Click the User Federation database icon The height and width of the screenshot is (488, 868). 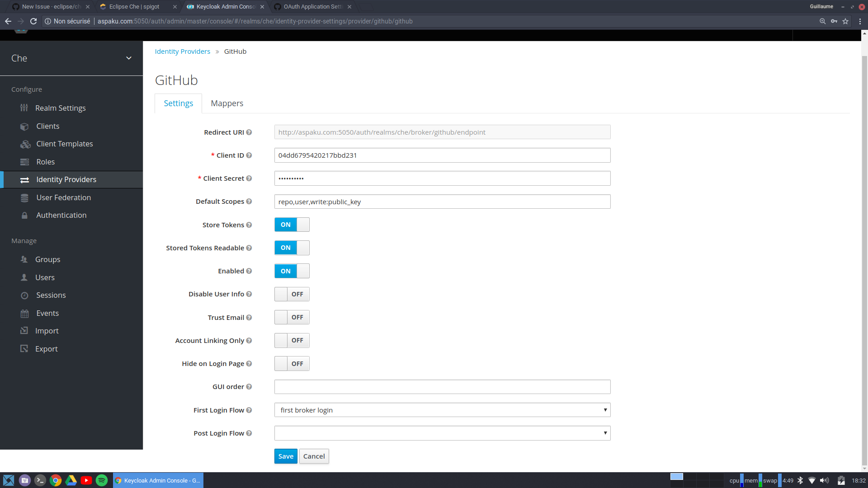[24, 198]
